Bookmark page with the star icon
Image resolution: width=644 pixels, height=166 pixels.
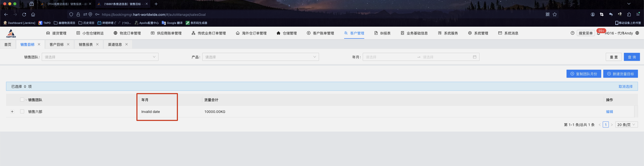coord(555,15)
